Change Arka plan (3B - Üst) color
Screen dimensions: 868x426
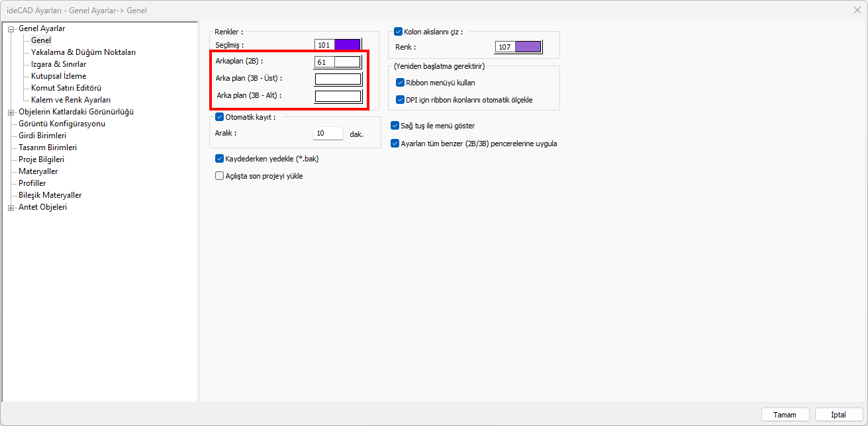(338, 79)
